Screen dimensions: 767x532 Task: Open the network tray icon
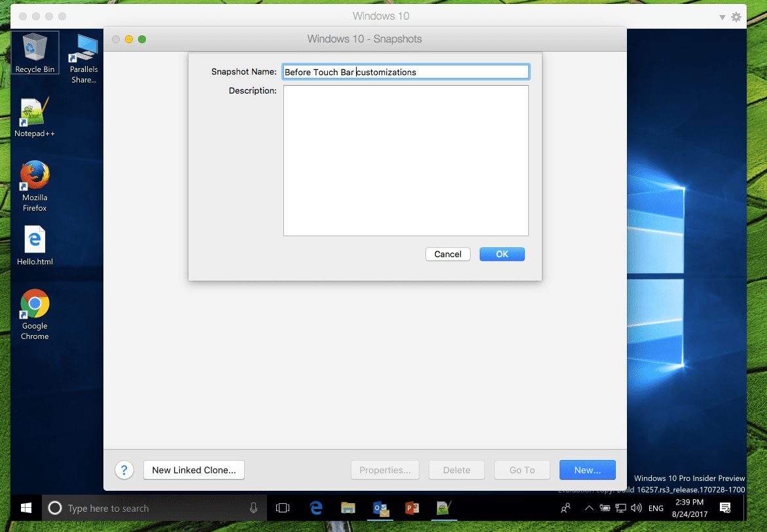[x=621, y=508]
